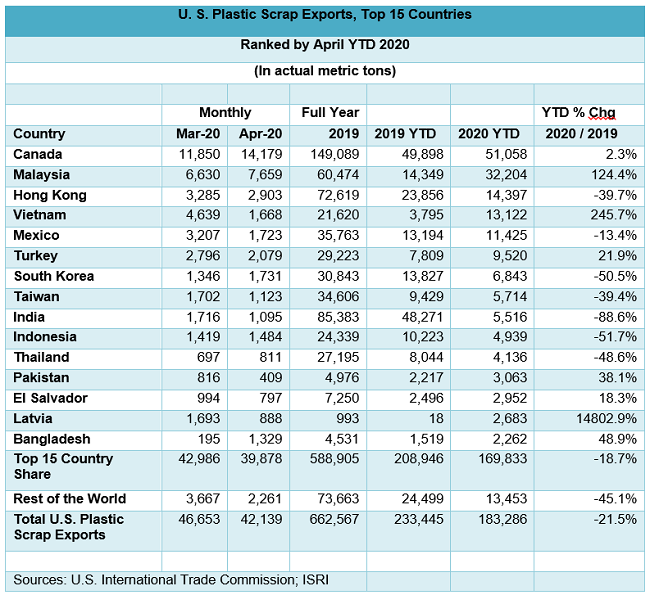The width and height of the screenshot is (650, 595).
Task: Select the 'Top 15 Country Share' row label
Action: [63, 466]
